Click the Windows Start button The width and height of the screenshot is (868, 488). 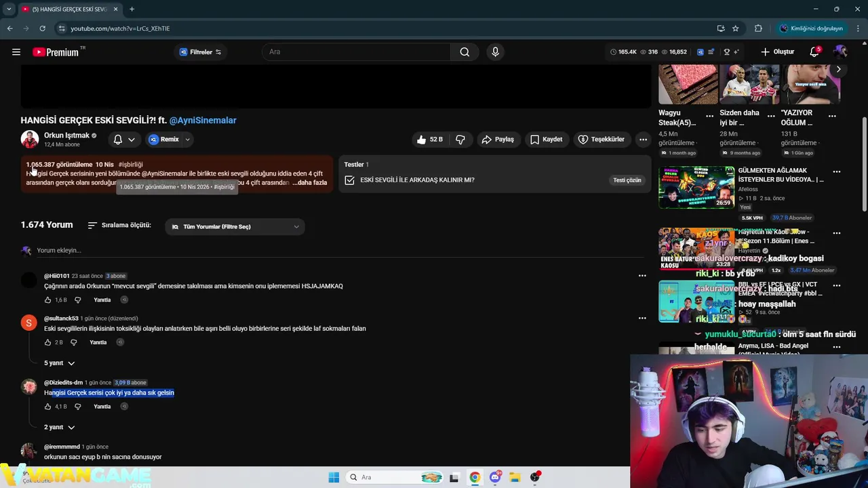coord(334,477)
